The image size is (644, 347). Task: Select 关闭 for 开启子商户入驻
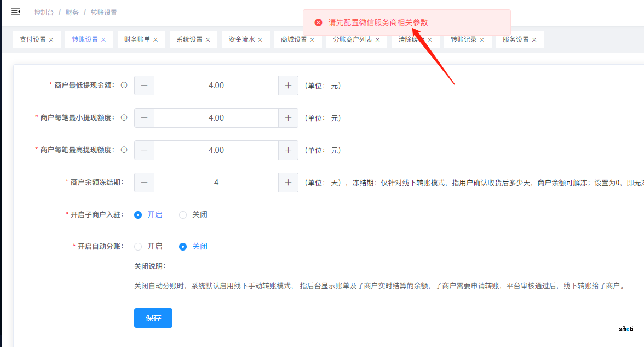click(x=183, y=215)
